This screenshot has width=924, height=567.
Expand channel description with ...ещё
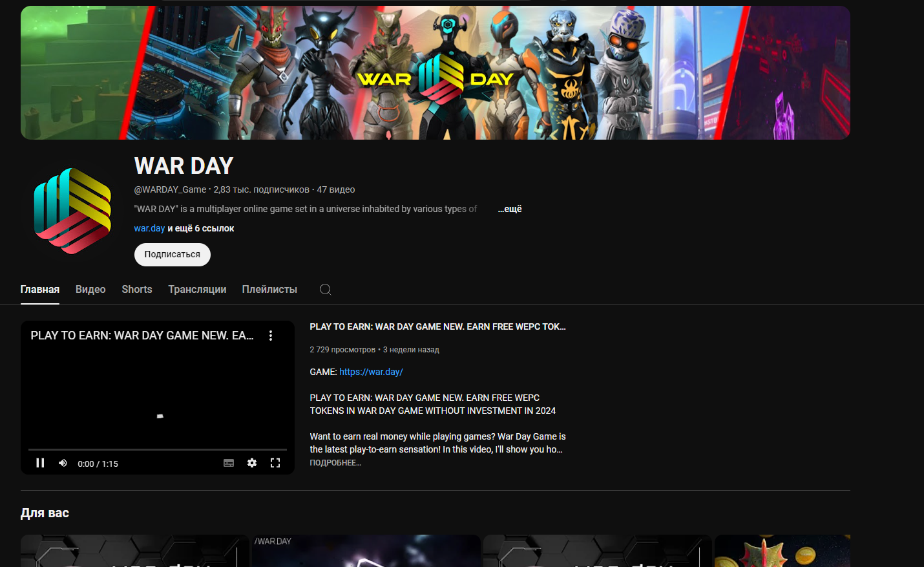click(510, 209)
